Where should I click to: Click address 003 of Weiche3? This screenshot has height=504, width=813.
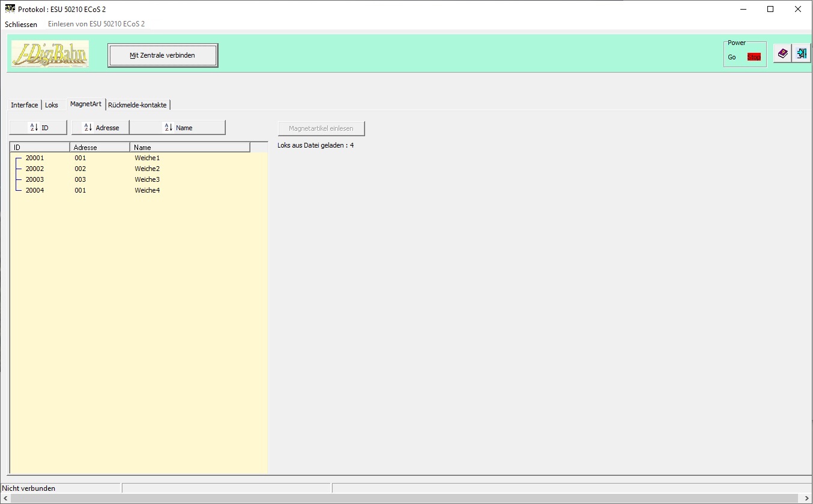(80, 179)
